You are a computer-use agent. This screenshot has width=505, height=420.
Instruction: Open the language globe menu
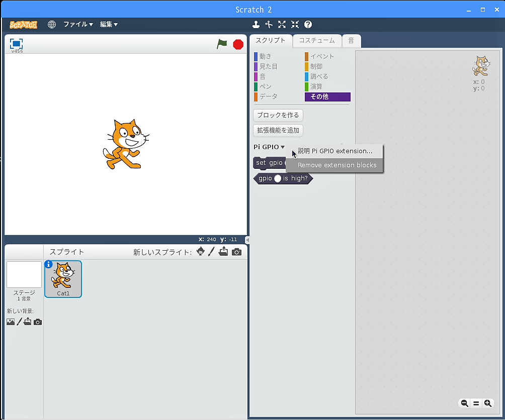pos(51,25)
